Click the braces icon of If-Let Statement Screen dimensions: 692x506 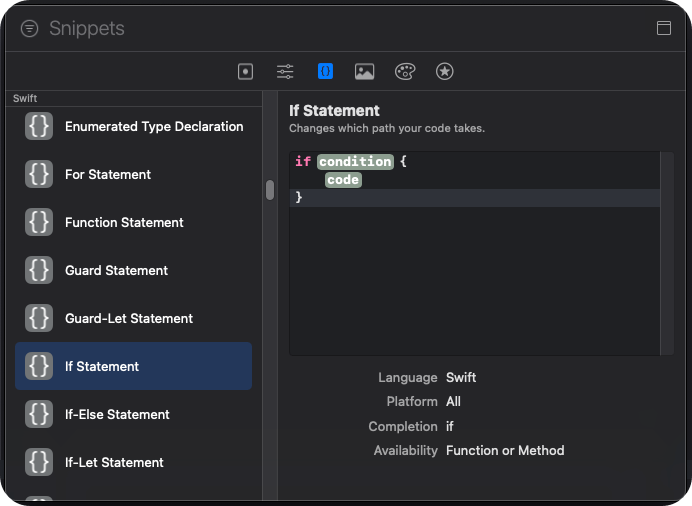click(x=39, y=462)
